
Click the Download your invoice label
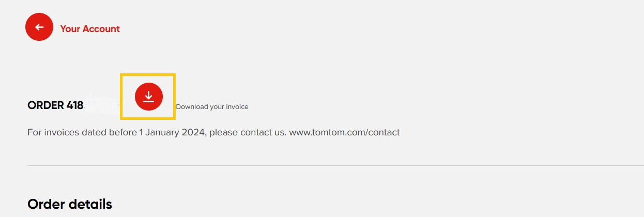212,107
